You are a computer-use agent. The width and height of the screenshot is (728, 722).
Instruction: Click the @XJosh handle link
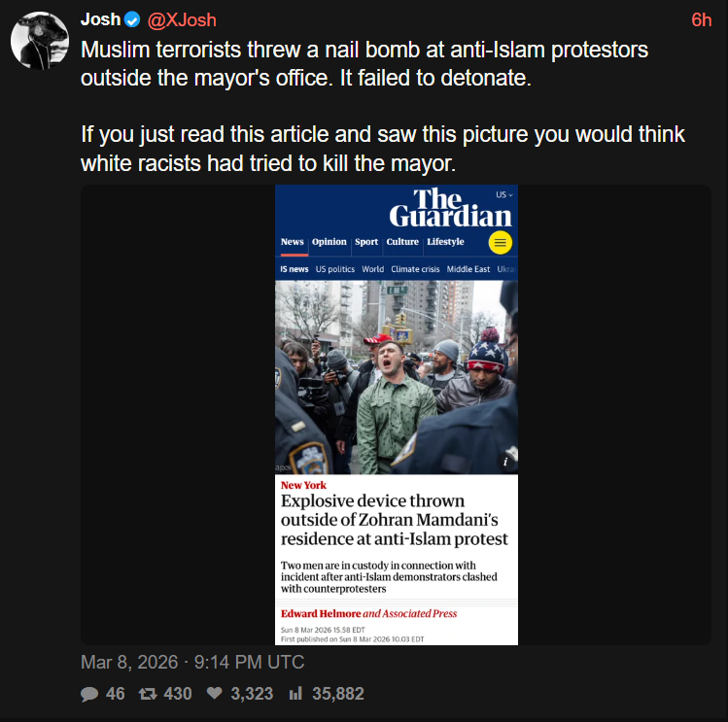[182, 20]
